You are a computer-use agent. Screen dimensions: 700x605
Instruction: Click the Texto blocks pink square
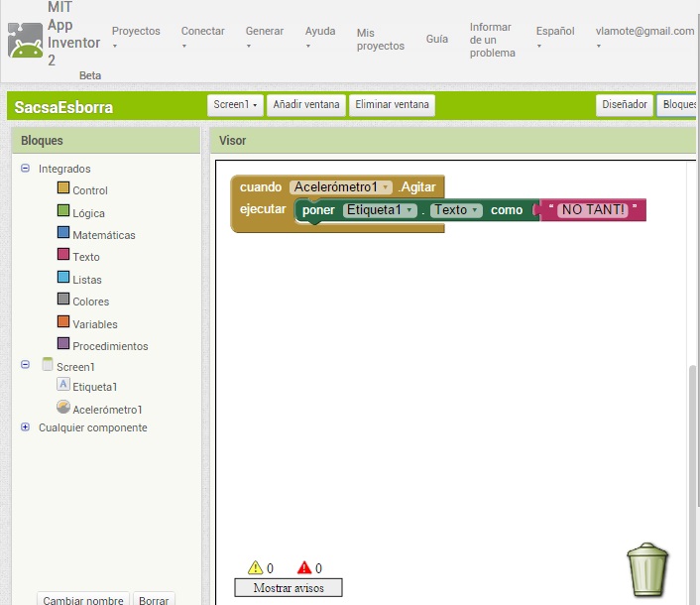[x=63, y=254]
